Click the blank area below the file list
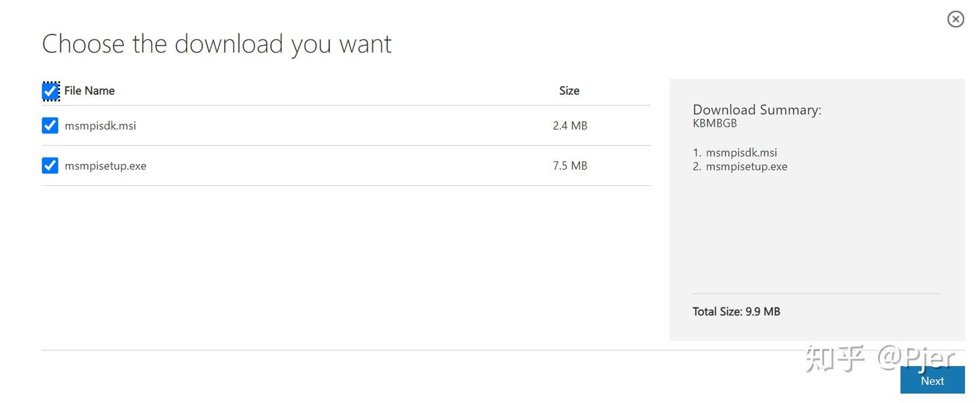This screenshot has width=980, height=403. tap(340, 265)
